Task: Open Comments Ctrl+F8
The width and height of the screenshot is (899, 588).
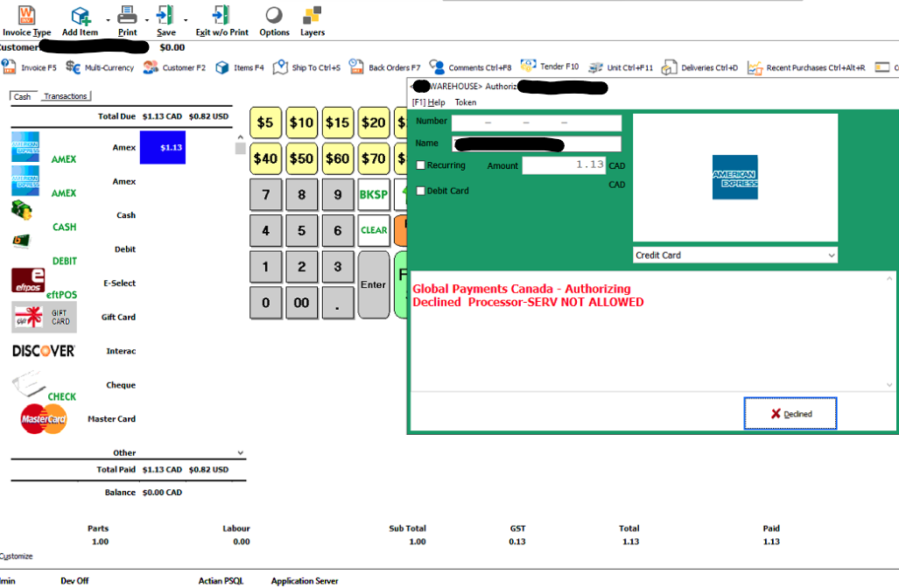Action: coord(470,67)
